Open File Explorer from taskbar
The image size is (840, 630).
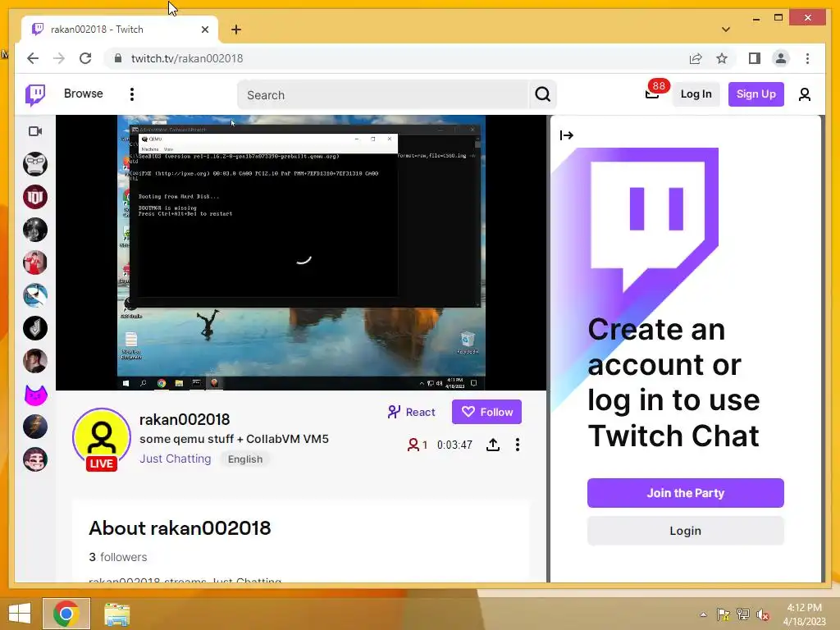tap(116, 614)
